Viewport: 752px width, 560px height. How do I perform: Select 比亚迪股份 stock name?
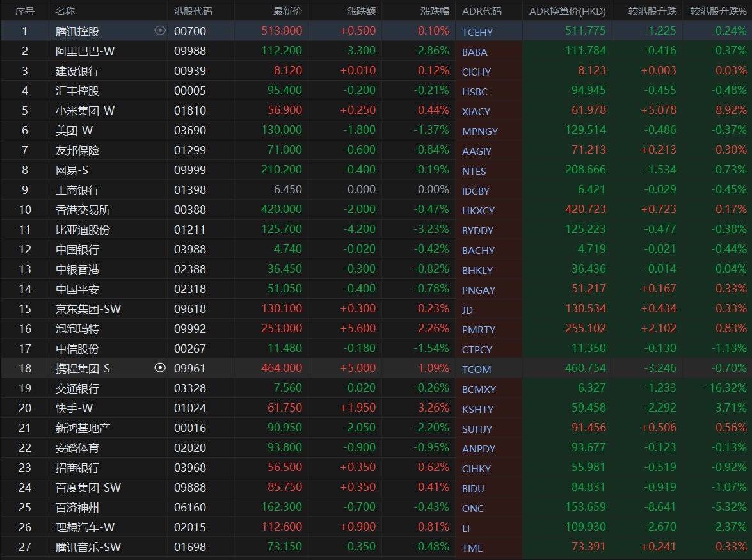click(83, 230)
